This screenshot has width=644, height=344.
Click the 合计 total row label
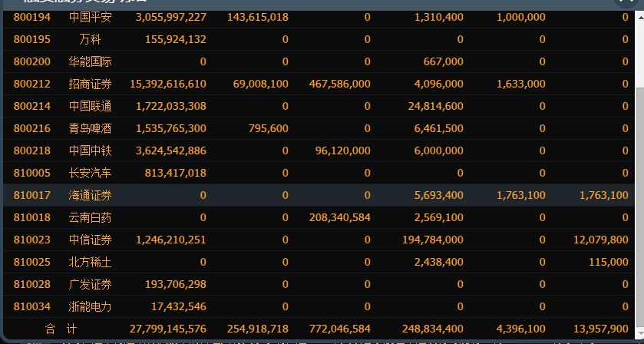pyautogui.click(x=61, y=329)
